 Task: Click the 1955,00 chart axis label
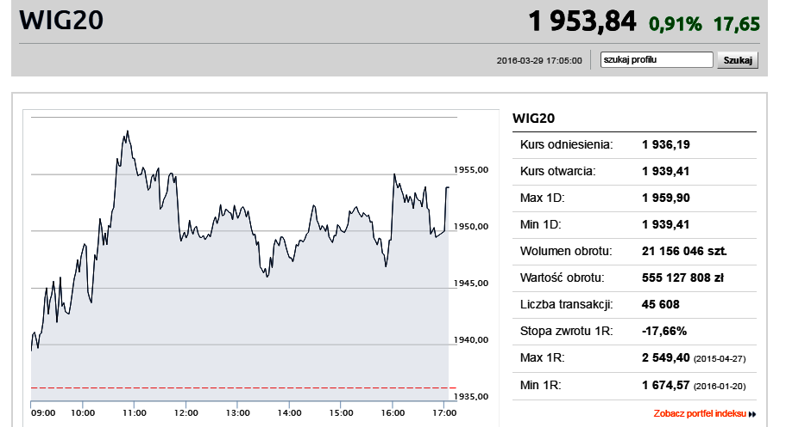click(471, 170)
